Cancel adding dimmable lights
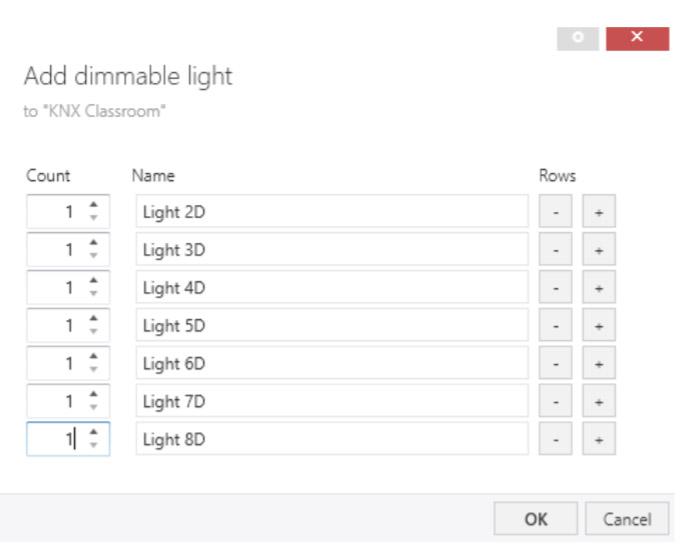Screen dimensions: 688x556 click(627, 519)
